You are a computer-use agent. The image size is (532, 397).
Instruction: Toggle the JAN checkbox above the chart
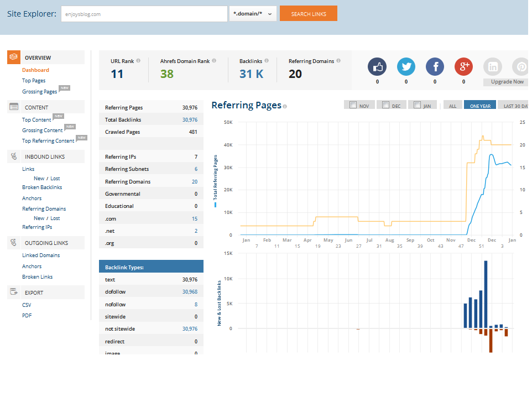coord(418,105)
